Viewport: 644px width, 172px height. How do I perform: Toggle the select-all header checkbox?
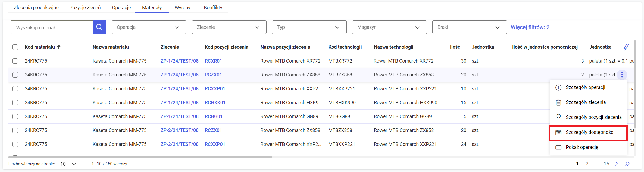tap(15, 47)
